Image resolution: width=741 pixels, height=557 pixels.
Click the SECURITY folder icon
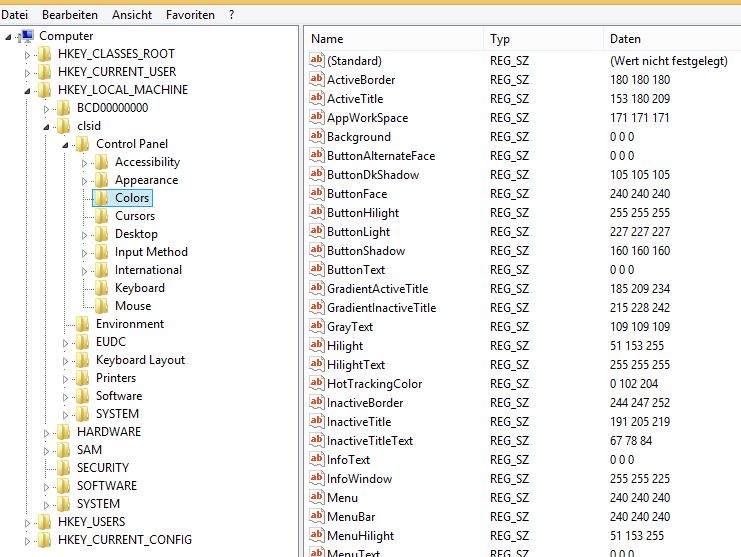click(x=63, y=468)
